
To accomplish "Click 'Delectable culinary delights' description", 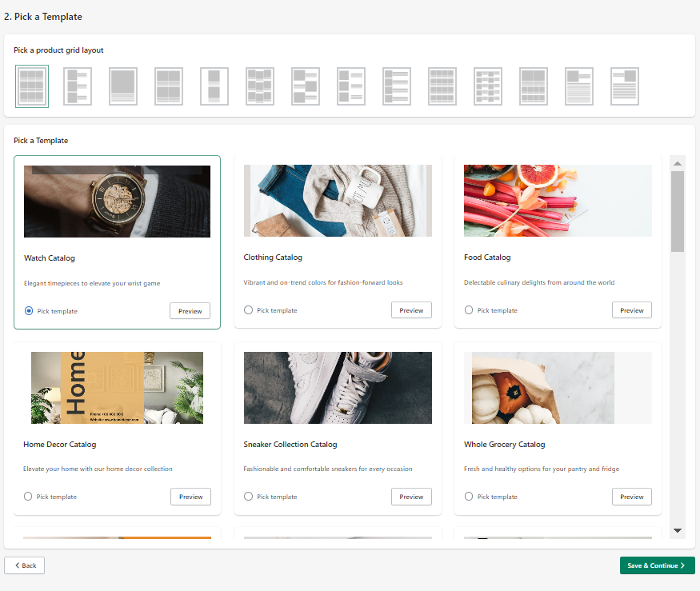I will pos(539,282).
